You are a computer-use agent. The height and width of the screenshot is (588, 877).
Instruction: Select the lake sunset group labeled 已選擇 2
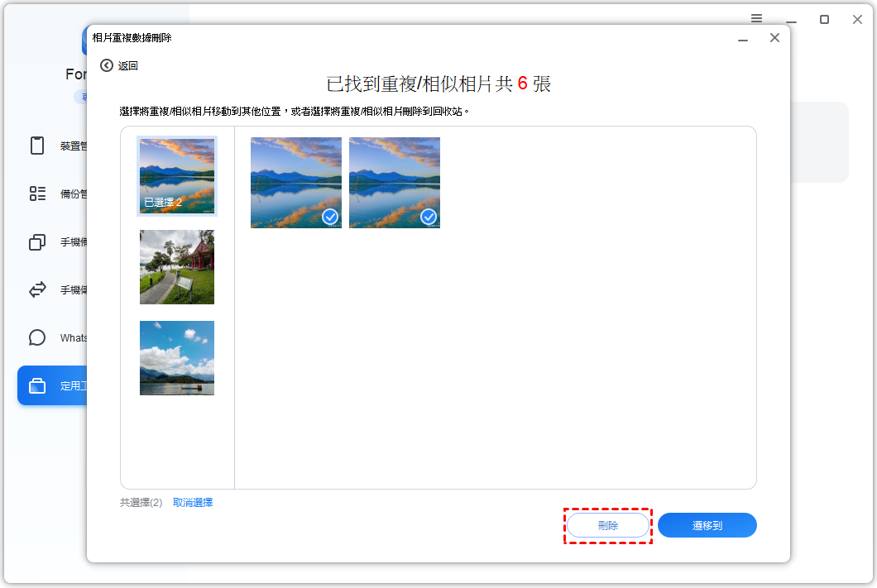[x=177, y=175]
